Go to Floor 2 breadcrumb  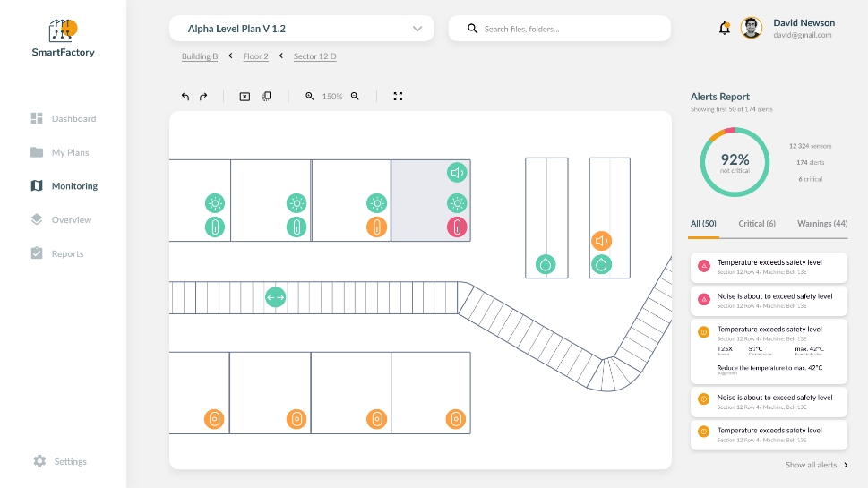[256, 56]
